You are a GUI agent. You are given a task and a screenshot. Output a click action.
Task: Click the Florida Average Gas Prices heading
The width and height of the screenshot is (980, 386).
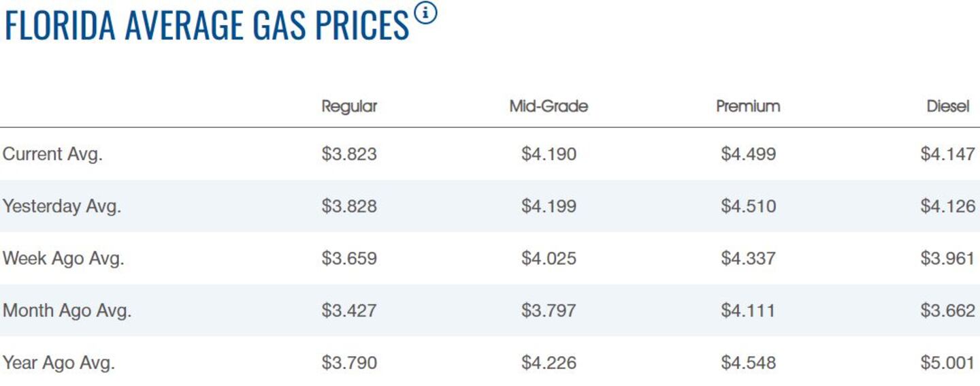(207, 26)
